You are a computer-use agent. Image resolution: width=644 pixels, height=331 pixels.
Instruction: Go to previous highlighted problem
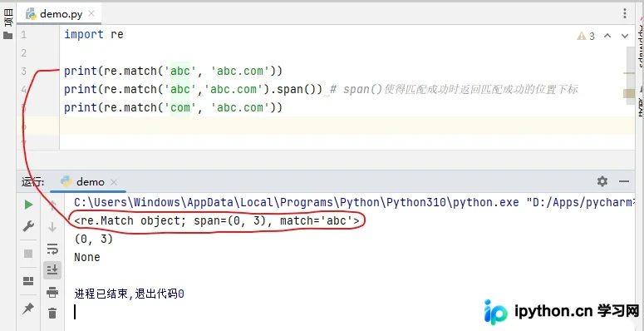(607, 36)
